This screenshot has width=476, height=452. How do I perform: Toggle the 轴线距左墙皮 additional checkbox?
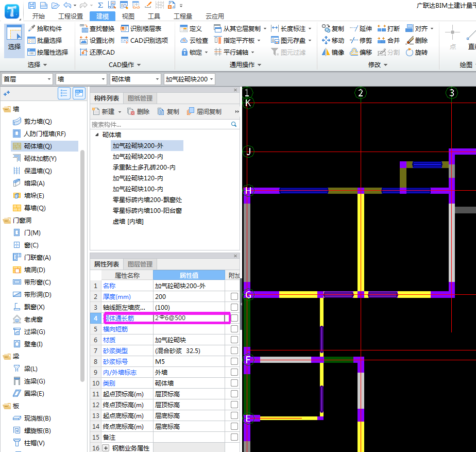[234, 307]
